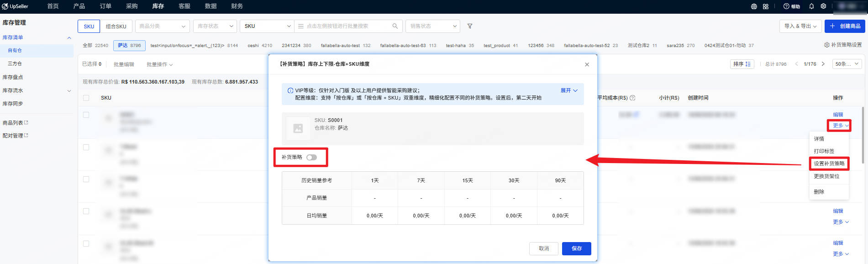Screen dimensions: 868x264
Task: Open the filter funnel icon
Action: [x=470, y=26]
